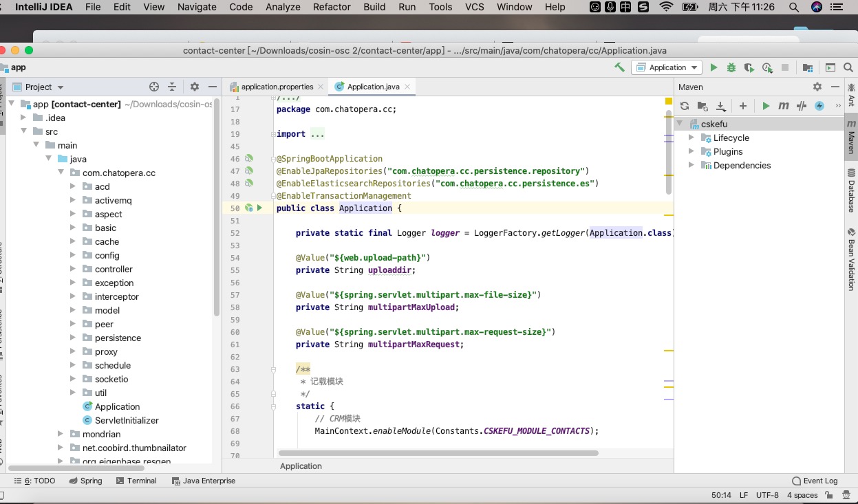Click the Build project hammer icon
The image size is (858, 504).
pos(619,67)
